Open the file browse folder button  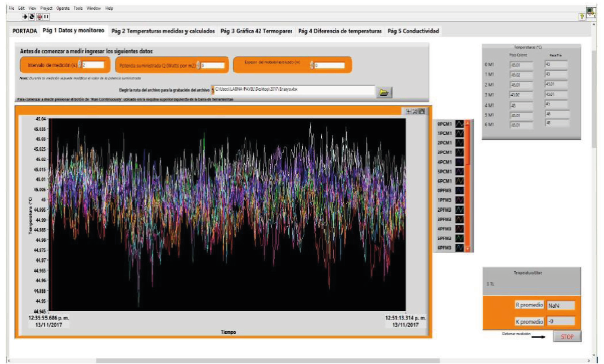coord(384,92)
